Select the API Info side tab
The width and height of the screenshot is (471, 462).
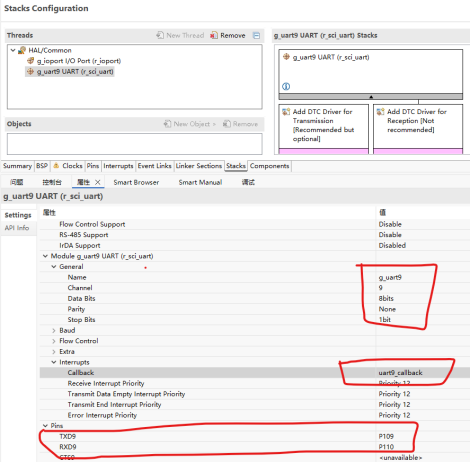[17, 228]
